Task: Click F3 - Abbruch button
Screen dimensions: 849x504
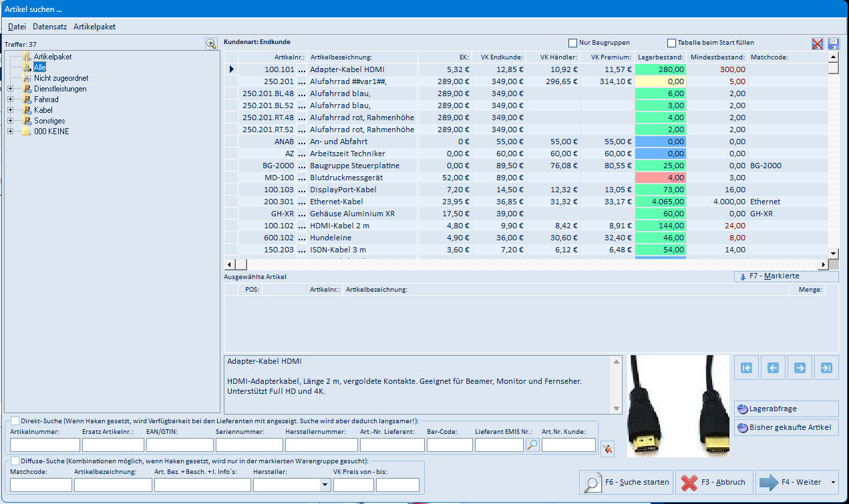Action: coord(714,482)
